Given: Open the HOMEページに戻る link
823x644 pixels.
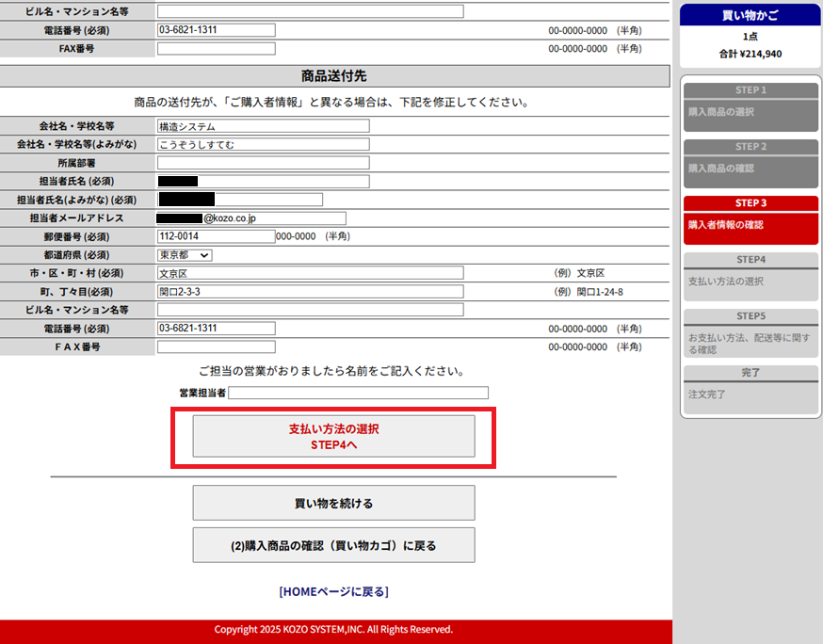Looking at the screenshot, I should (333, 592).
